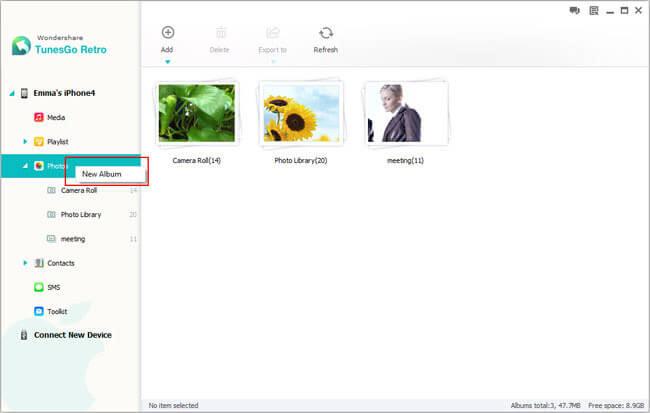The height and width of the screenshot is (413, 650).
Task: Select Camera Roll in sidebar
Action: 79,190
